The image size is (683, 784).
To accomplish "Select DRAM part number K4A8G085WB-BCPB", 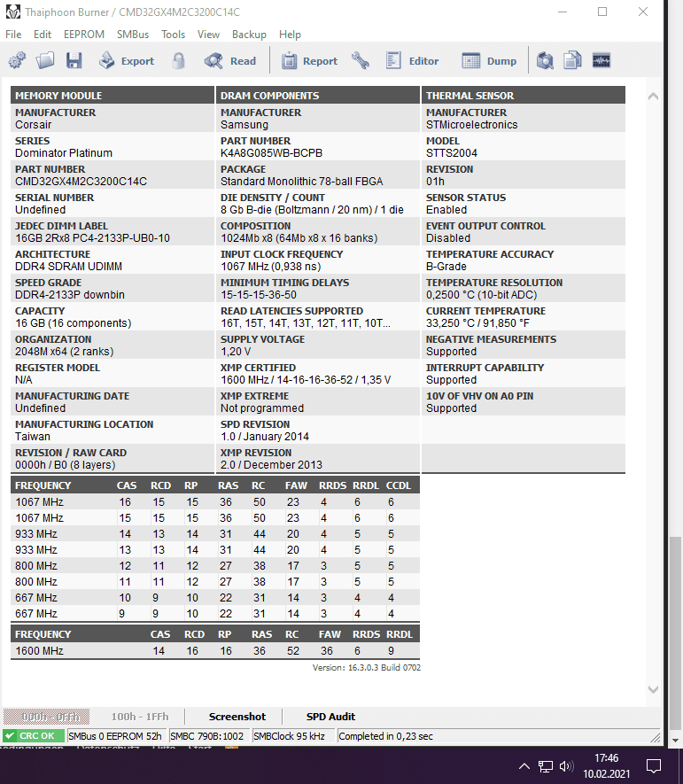I will [x=271, y=153].
